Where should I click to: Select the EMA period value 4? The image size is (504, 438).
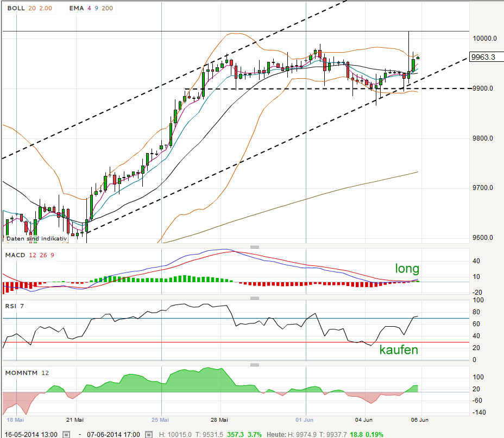90,8
